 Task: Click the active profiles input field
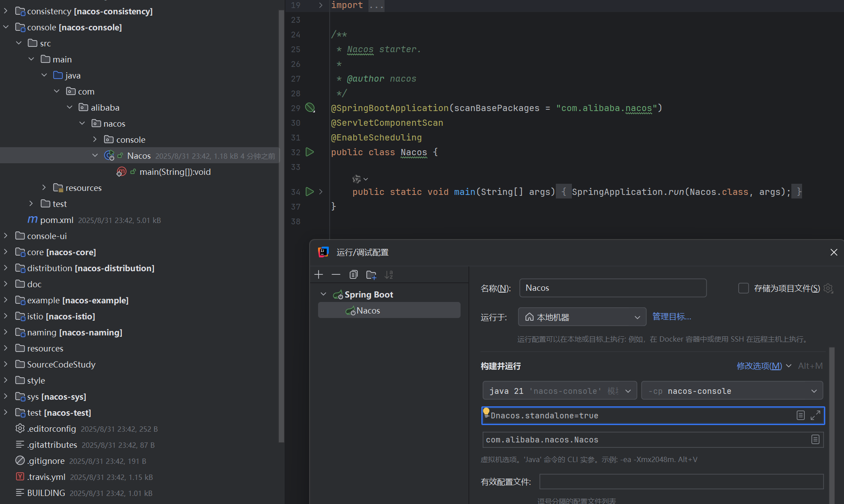681,482
